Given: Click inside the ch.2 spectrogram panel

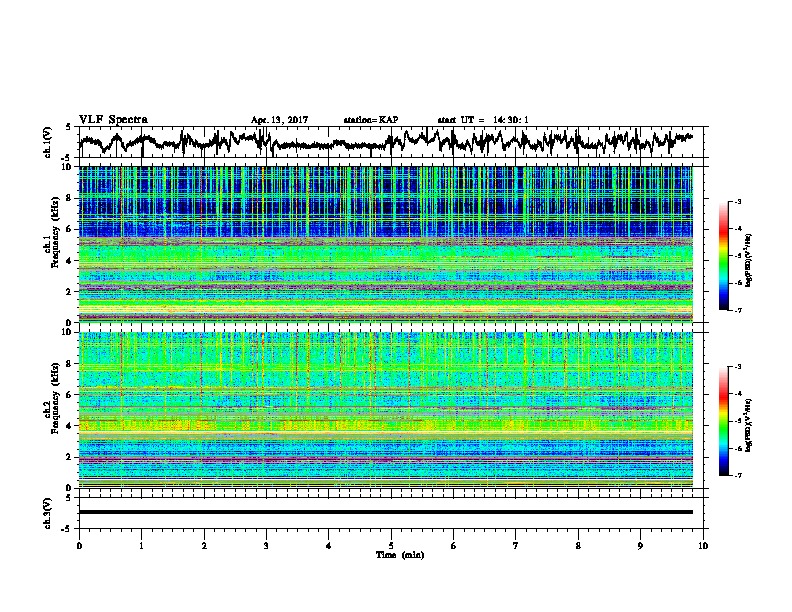Looking at the screenshot, I should pyautogui.click(x=385, y=410).
